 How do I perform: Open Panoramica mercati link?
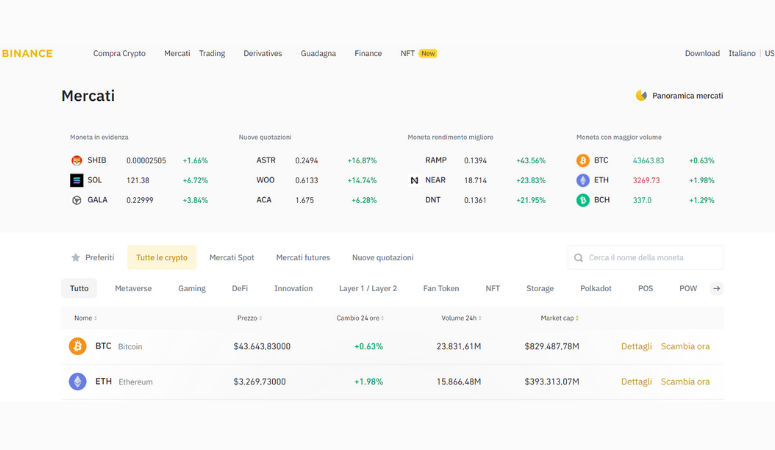pos(688,95)
